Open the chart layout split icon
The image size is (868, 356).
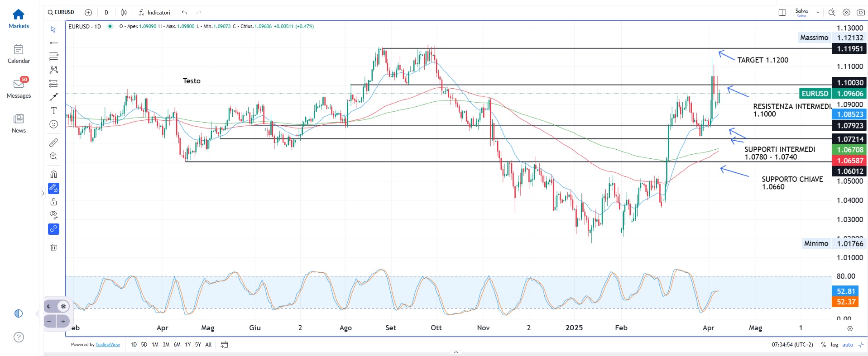point(782,13)
